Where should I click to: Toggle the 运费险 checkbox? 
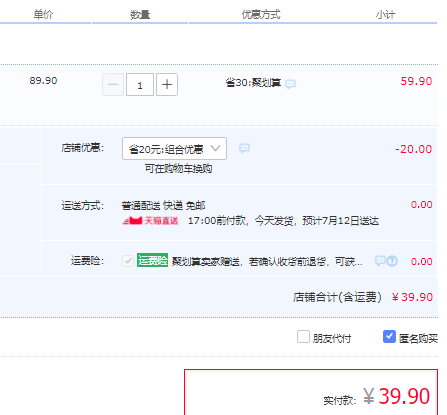tap(128, 261)
